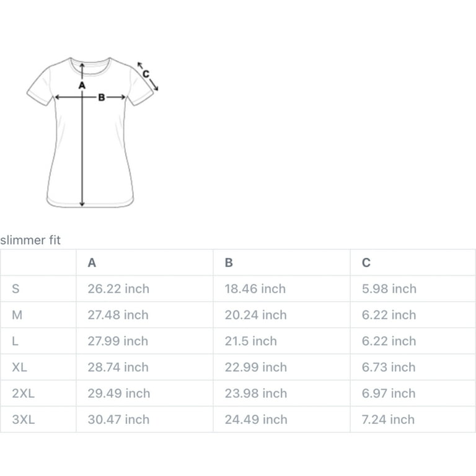Click the 5.98 inch sleeve cell
Image resolution: width=476 pixels, height=476 pixels.
point(389,289)
